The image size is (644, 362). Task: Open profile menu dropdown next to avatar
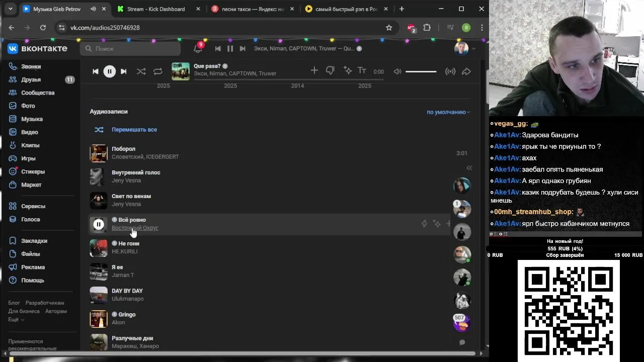[474, 49]
